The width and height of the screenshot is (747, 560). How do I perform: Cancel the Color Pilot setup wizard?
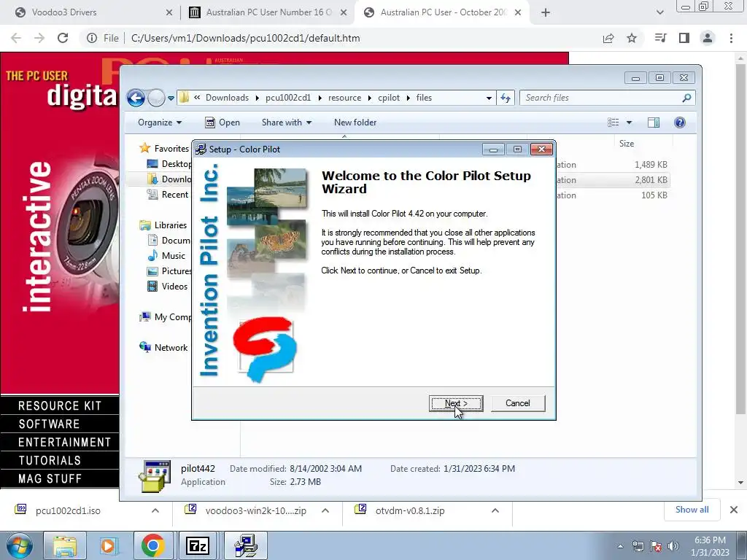pyautogui.click(x=517, y=403)
